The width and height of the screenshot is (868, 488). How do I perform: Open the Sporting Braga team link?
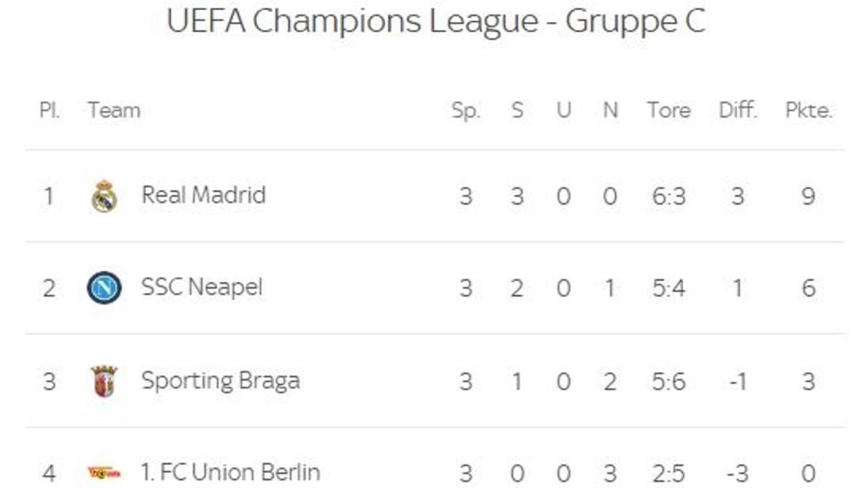pos(221,380)
